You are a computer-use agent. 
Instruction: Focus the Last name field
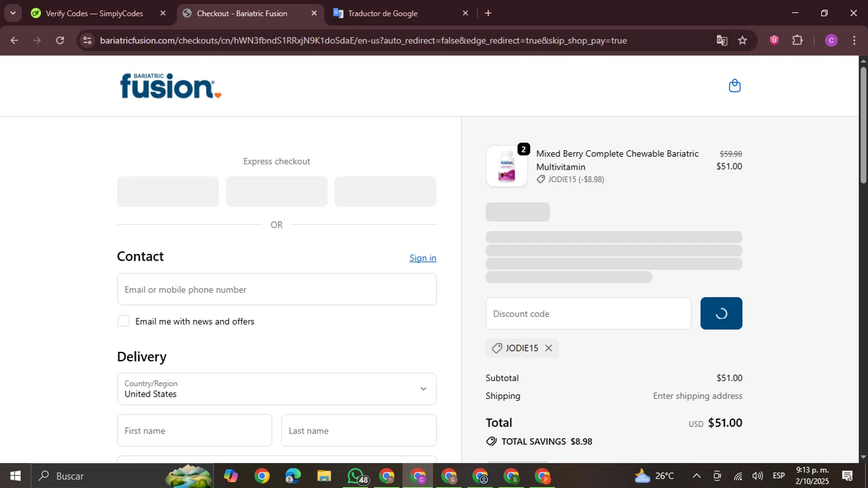tap(359, 430)
